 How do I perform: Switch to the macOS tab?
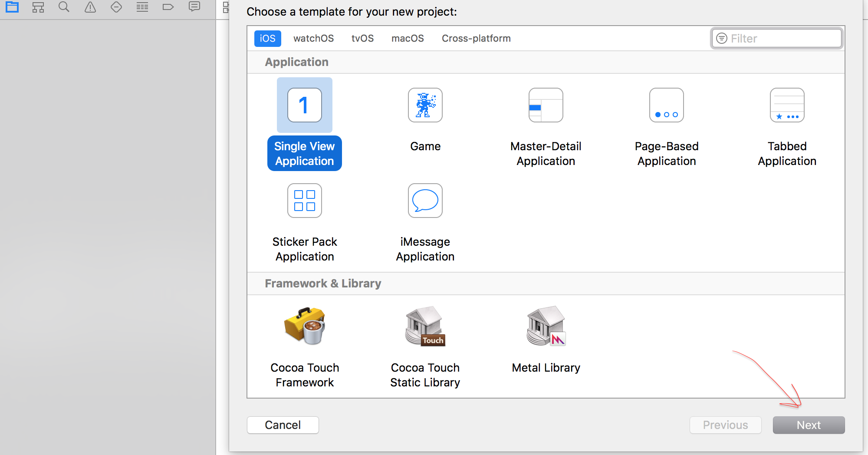coord(408,38)
